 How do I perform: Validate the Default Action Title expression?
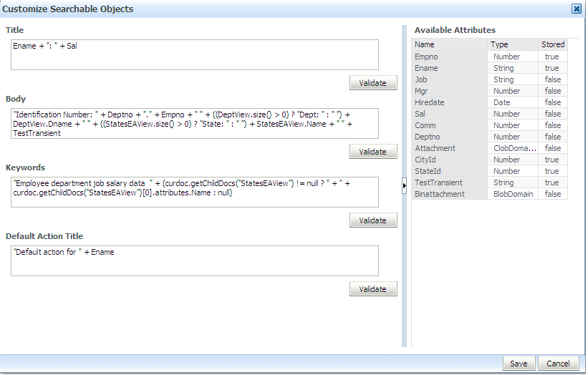point(372,289)
